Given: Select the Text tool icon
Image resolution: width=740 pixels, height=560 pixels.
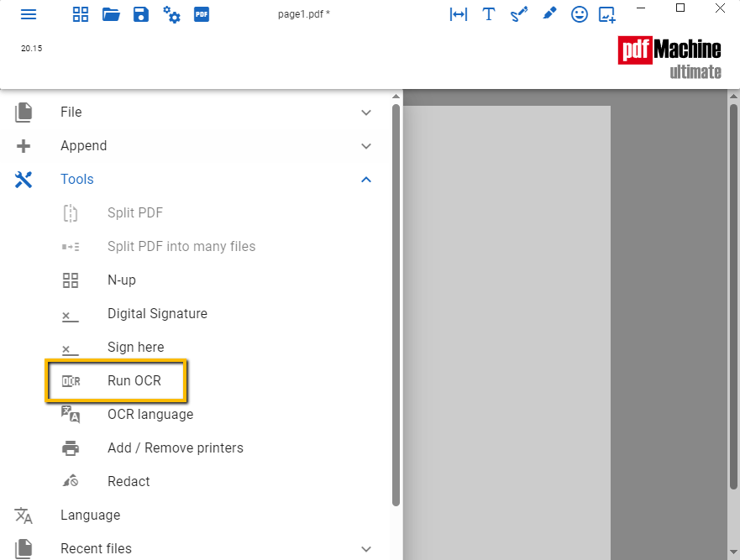Looking at the screenshot, I should (x=489, y=14).
